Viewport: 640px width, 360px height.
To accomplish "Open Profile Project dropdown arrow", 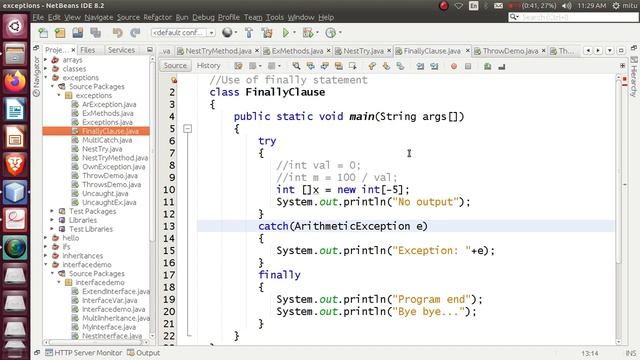I will point(340,33).
